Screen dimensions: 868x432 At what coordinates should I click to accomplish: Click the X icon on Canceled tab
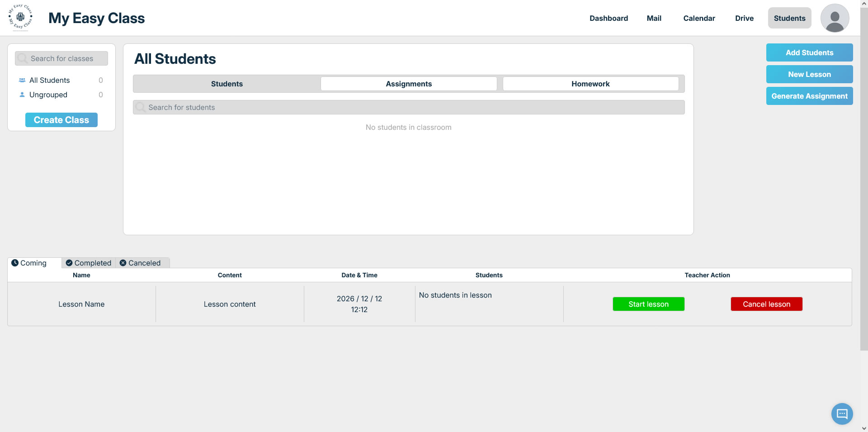pyautogui.click(x=123, y=263)
